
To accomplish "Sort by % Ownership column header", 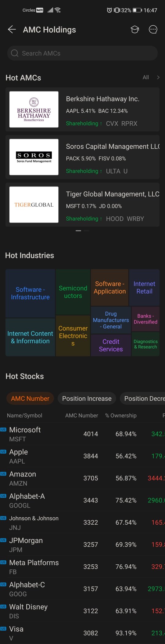I will pos(121,415).
